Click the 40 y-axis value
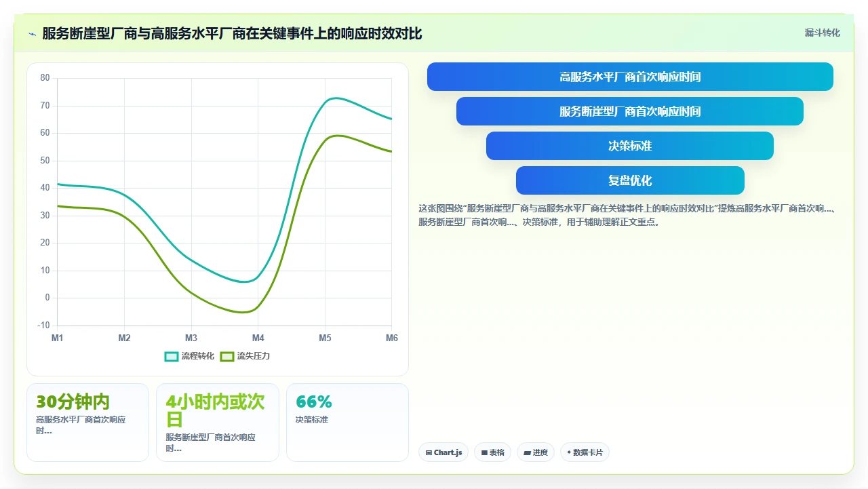Image resolution: width=868 pixels, height=489 pixels. 45,188
